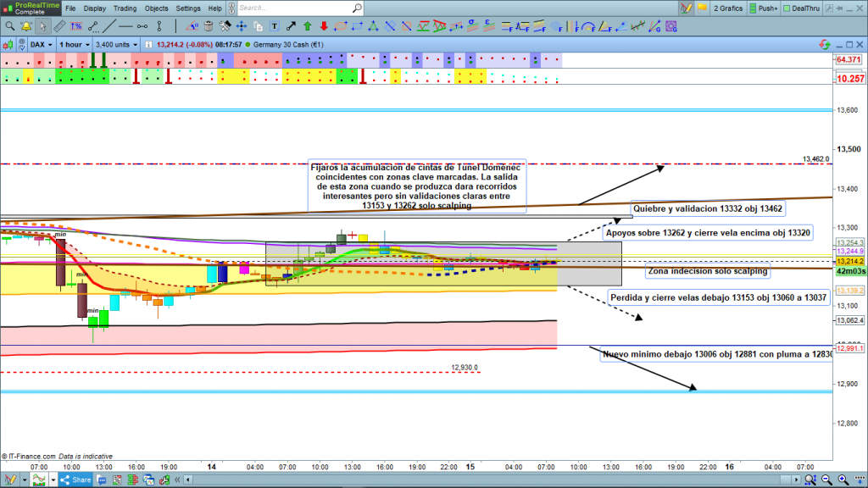The width and height of the screenshot is (868, 488).
Task: Open the Objects menu
Action: (x=157, y=8)
